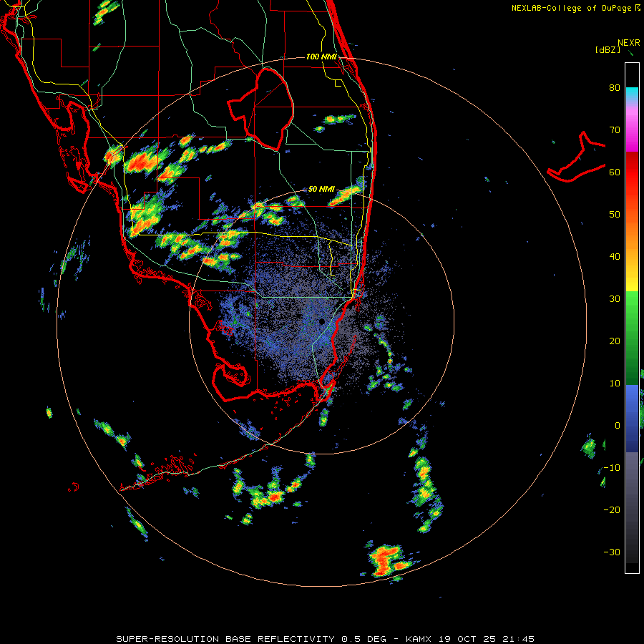Select the 30 value on the dBZ scale
This screenshot has height=644, width=644.
(615, 299)
